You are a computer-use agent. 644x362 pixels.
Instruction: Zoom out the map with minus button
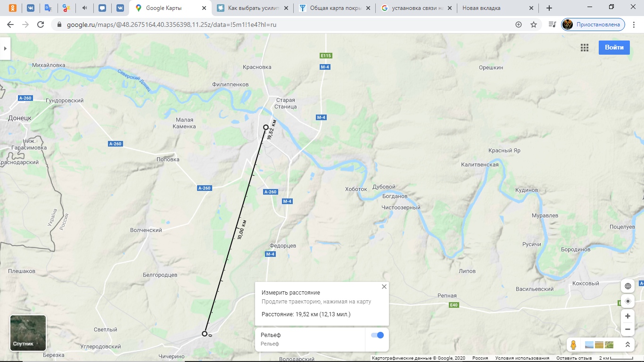point(627,329)
